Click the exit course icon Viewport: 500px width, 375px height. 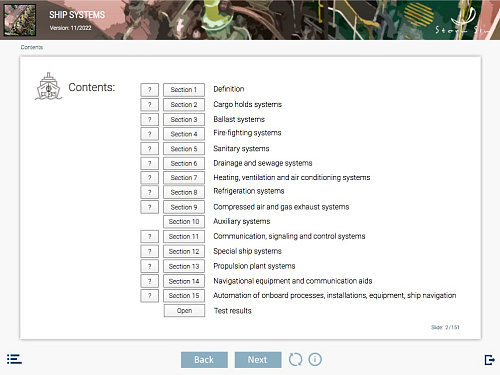click(489, 360)
